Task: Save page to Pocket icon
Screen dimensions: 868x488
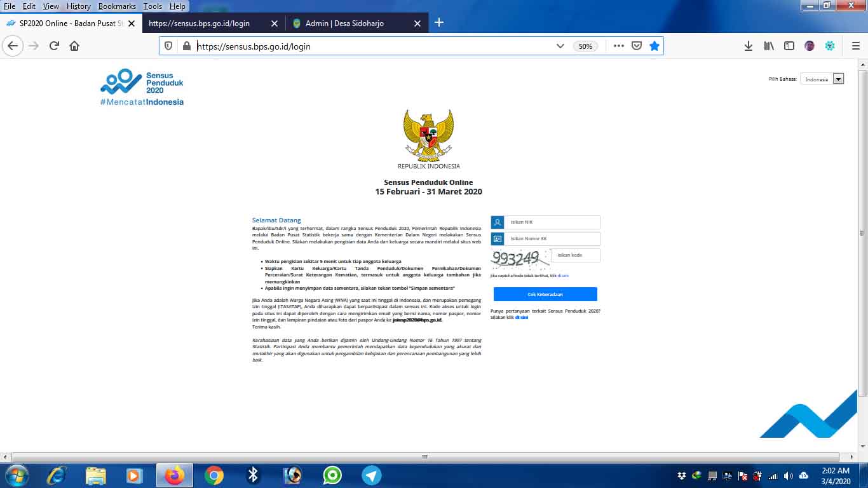Action: [637, 46]
